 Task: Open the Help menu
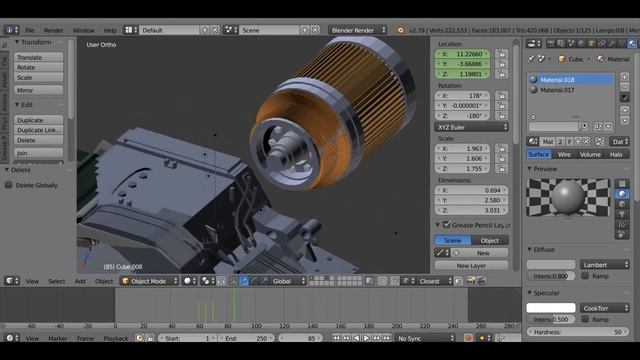point(110,30)
